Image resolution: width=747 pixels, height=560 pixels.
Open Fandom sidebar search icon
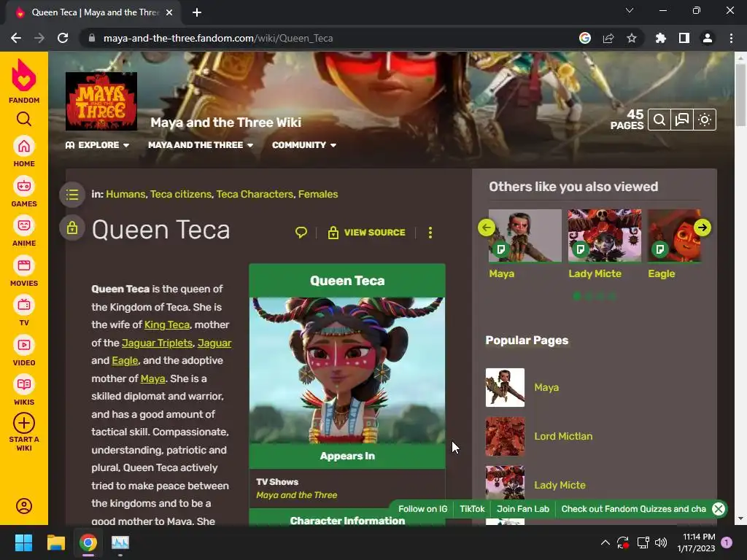(x=24, y=119)
